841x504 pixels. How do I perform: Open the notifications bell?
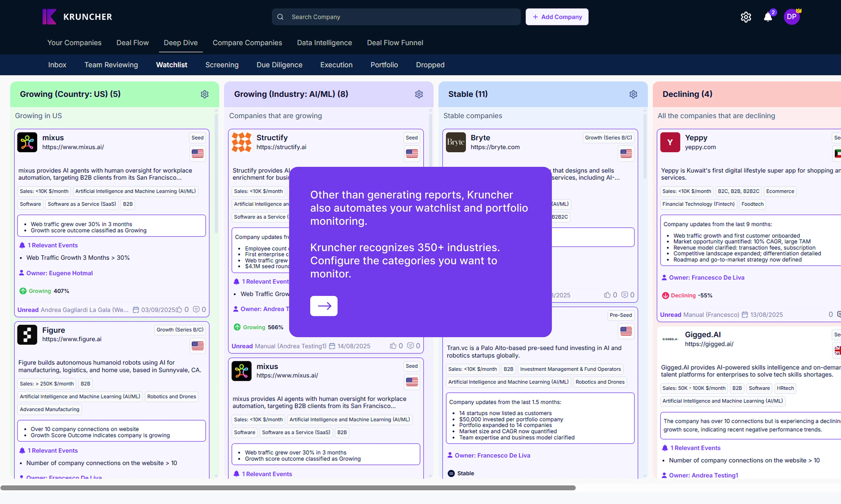[768, 17]
